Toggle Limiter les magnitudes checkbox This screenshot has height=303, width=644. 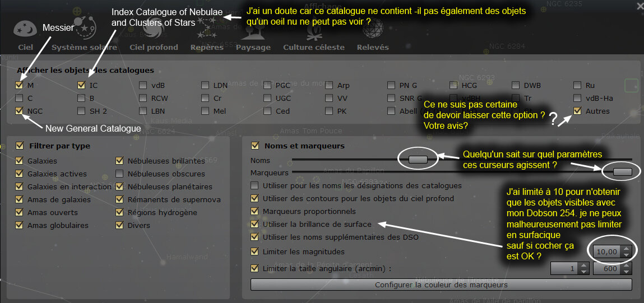click(x=254, y=251)
